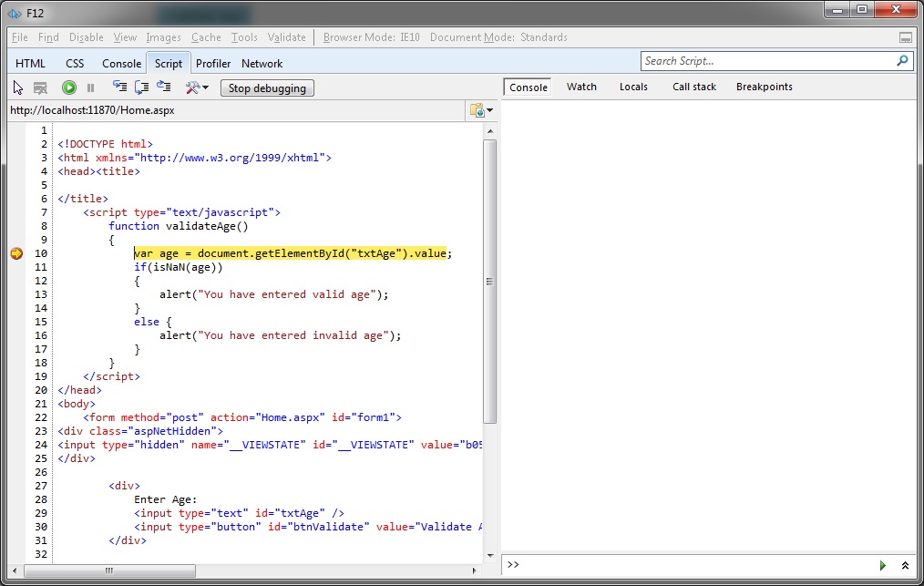This screenshot has width=924, height=586.
Task: Switch to the Profiler tab
Action: click(213, 64)
